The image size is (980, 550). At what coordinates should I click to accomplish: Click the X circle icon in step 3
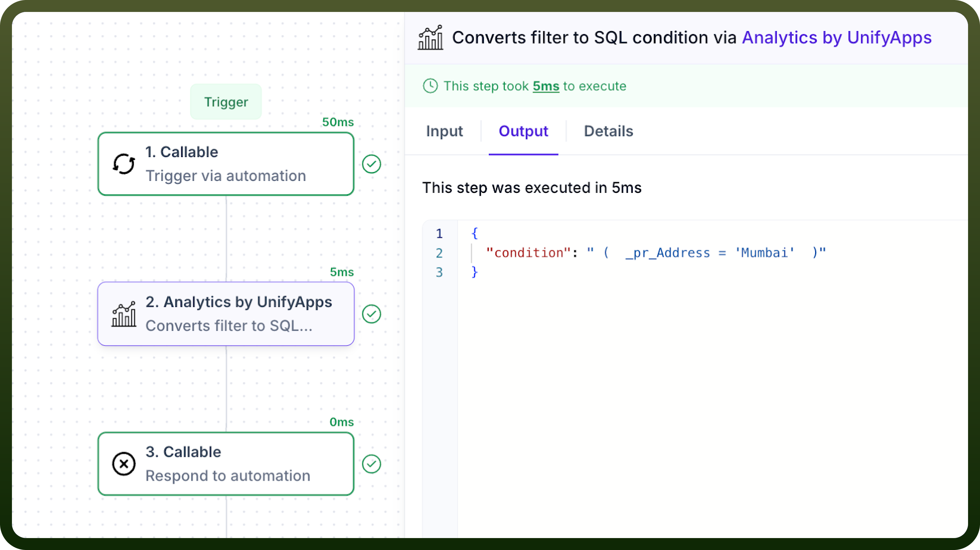(x=124, y=464)
